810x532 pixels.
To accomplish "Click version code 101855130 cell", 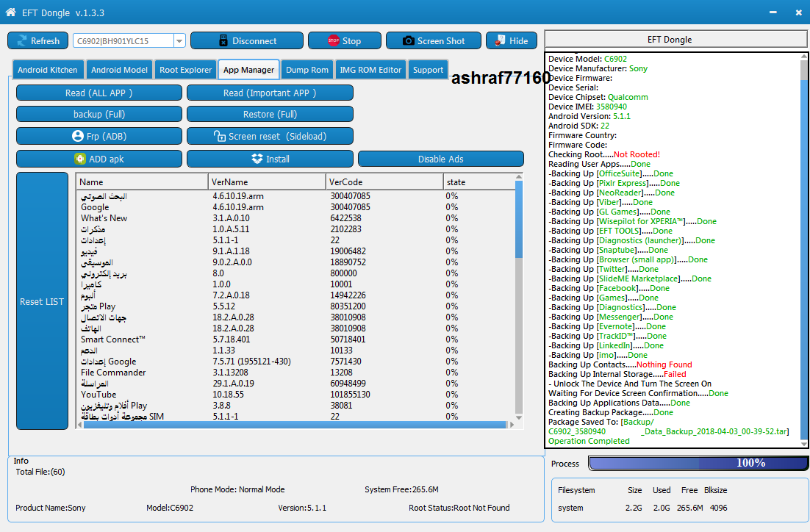I will tap(350, 394).
